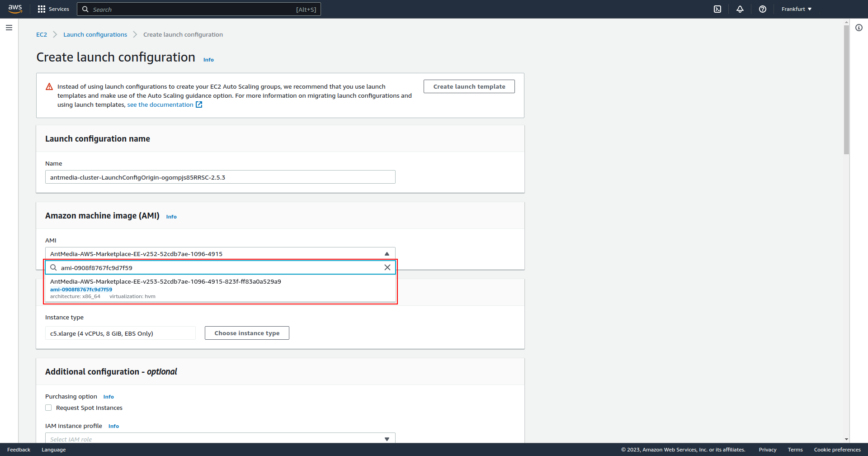
Task: Open CloudShell terminal icon
Action: (x=717, y=9)
